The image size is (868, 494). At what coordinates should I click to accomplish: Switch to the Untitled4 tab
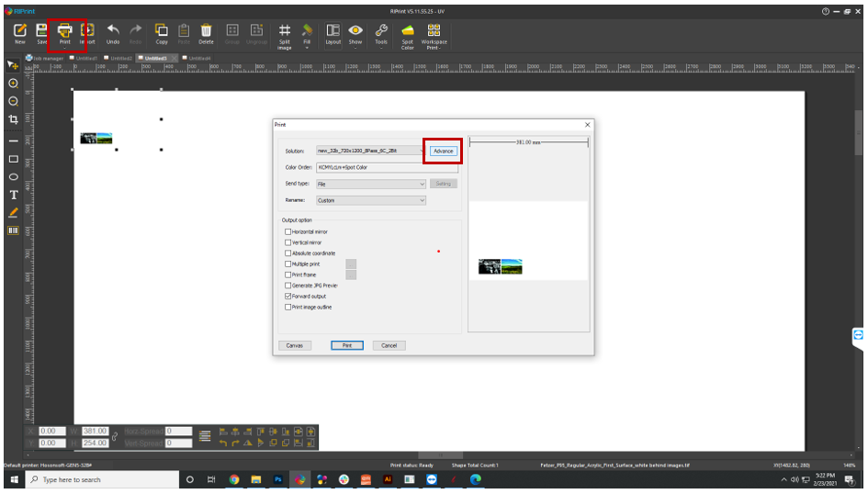tap(197, 58)
